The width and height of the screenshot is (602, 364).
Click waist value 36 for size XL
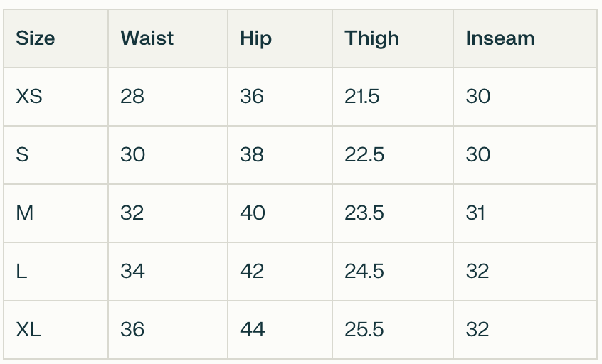(133, 330)
